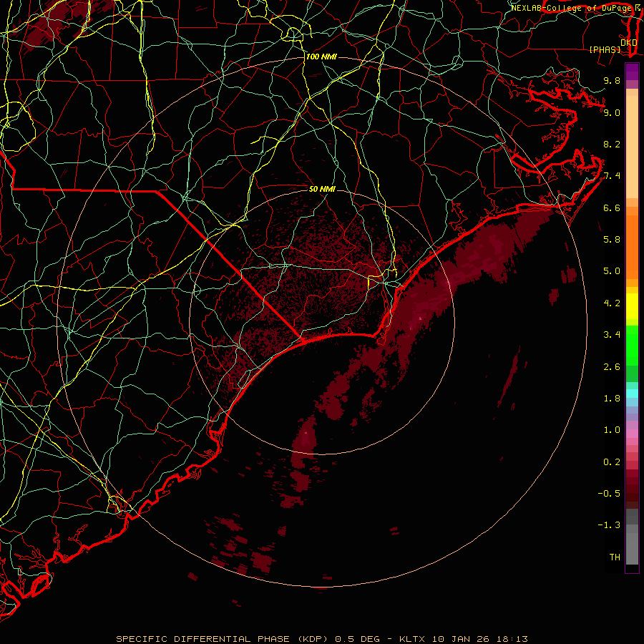Click the 1.8 value on the color scale
The height and width of the screenshot is (644, 644).
[x=612, y=398]
